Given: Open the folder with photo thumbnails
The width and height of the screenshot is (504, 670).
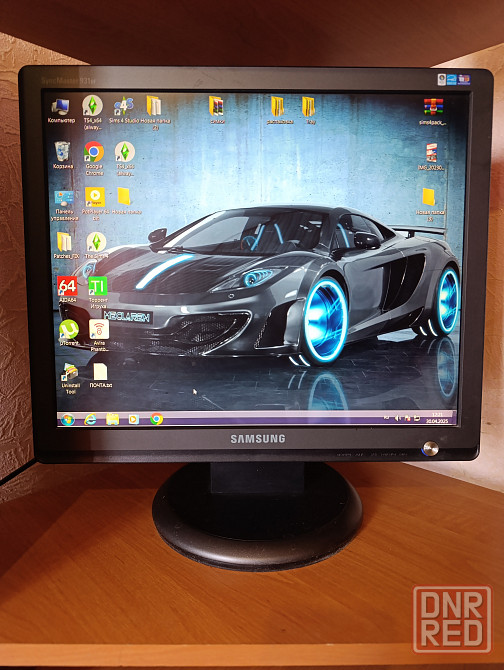Looking at the screenshot, I should pyautogui.click(x=217, y=110).
